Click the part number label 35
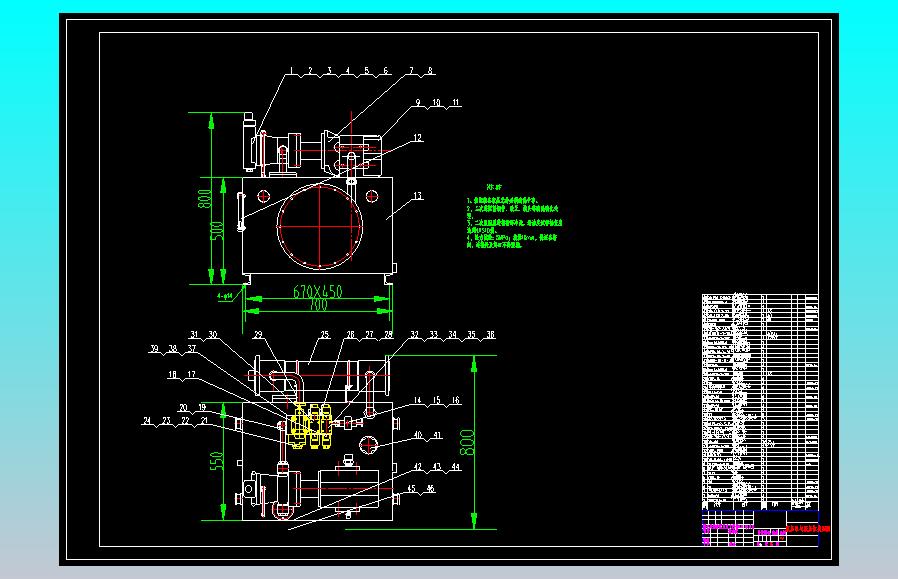898x579 pixels. click(x=471, y=334)
